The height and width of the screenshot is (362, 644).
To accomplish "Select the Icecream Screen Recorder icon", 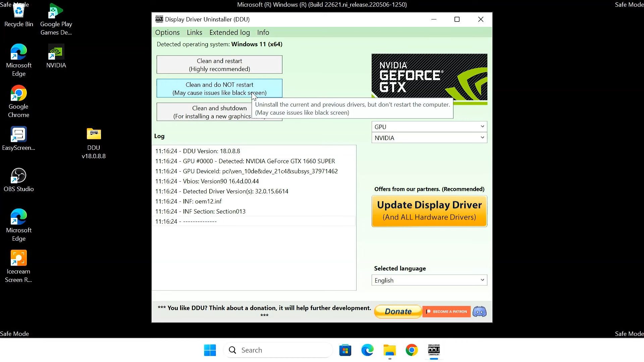I will tap(19, 266).
